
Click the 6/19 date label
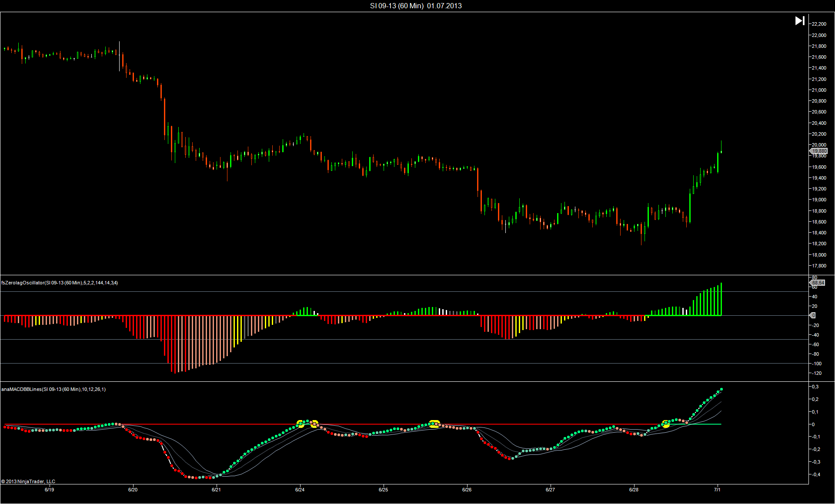(50, 490)
